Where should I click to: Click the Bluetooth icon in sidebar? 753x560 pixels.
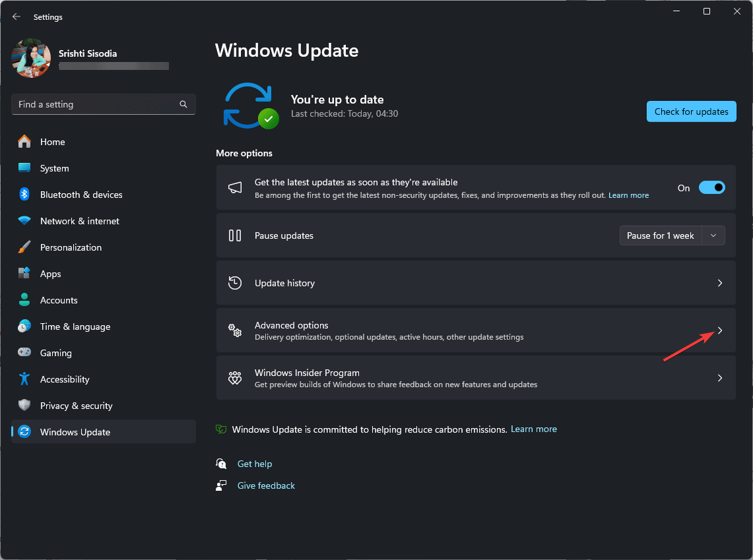click(x=24, y=195)
